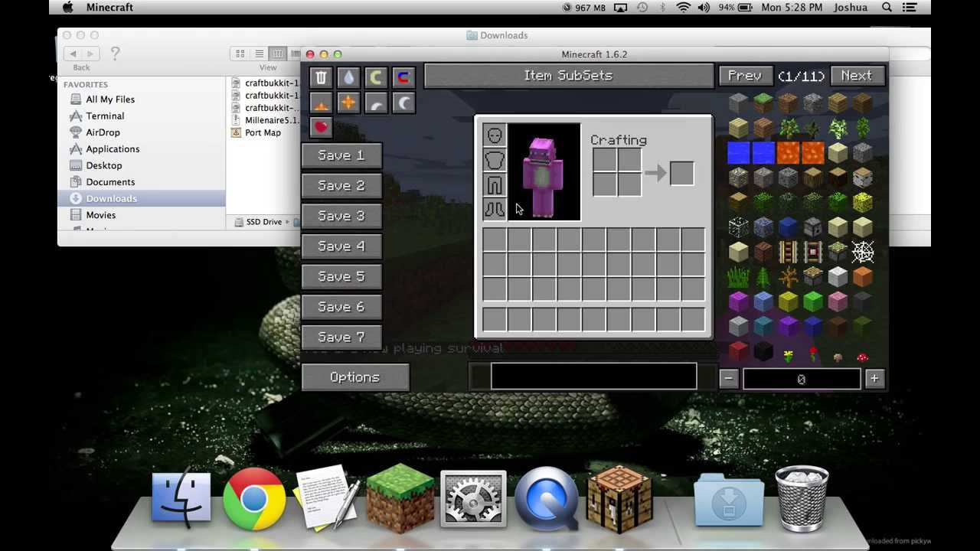Switch Finder to icon view
The image size is (980, 551).
[x=240, y=54]
